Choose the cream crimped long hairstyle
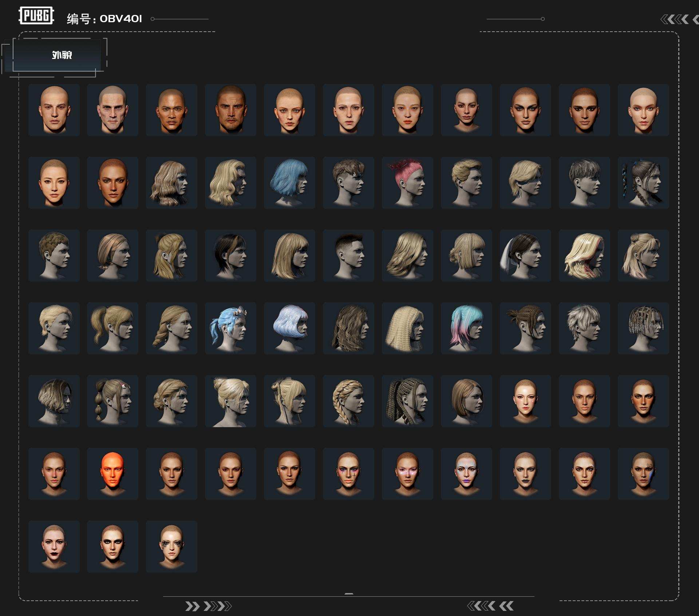This screenshot has height=616, width=699. (407, 328)
